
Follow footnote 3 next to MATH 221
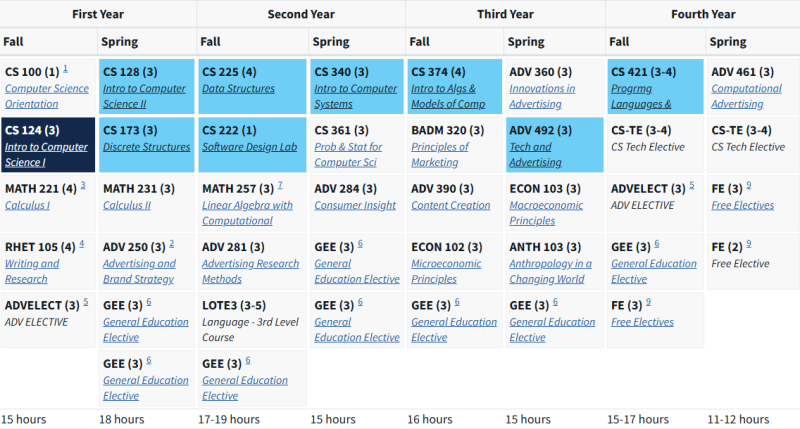coord(83,185)
